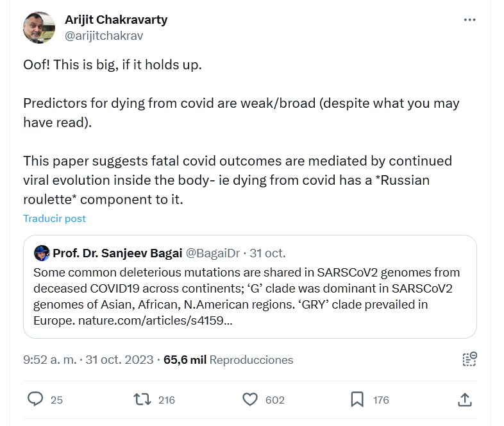Open the three-dot more options menu

point(470,20)
